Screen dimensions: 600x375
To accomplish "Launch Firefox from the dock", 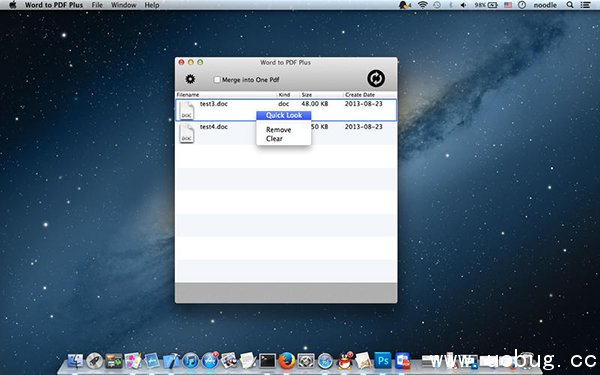I will [287, 360].
